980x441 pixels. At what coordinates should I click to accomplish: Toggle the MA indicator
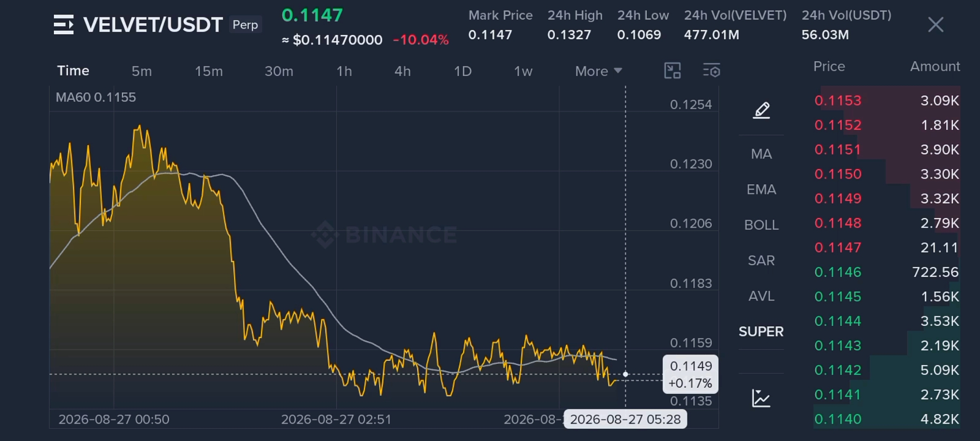(761, 154)
